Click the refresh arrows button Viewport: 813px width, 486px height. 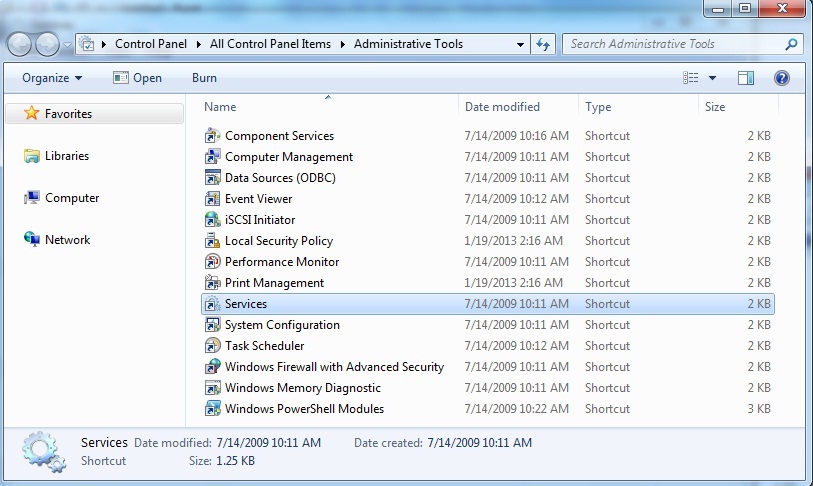click(543, 44)
